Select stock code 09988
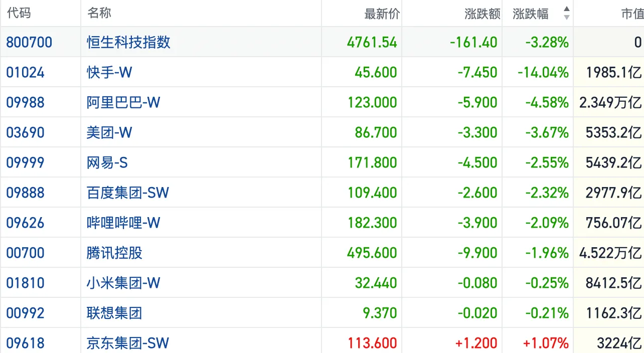 point(25,102)
